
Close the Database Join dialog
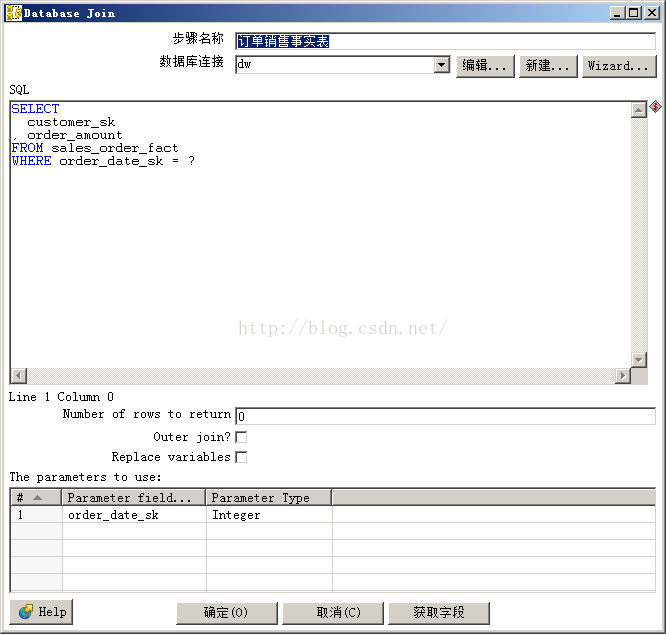(652, 13)
